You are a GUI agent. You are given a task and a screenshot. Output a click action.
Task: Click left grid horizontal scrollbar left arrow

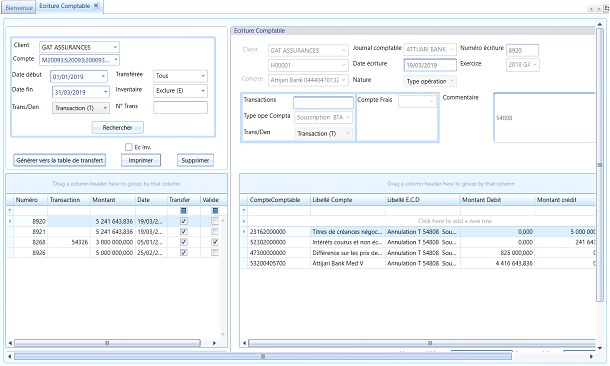10,343
